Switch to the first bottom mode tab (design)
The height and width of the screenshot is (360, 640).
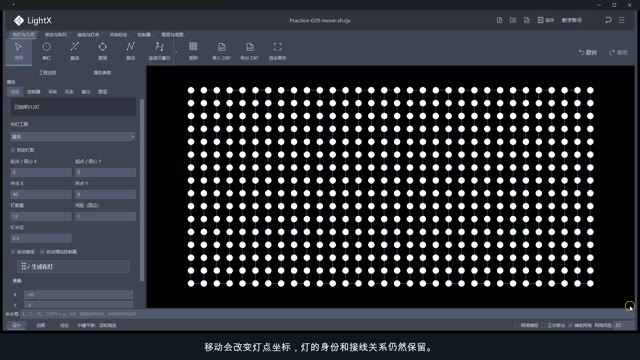[17, 325]
